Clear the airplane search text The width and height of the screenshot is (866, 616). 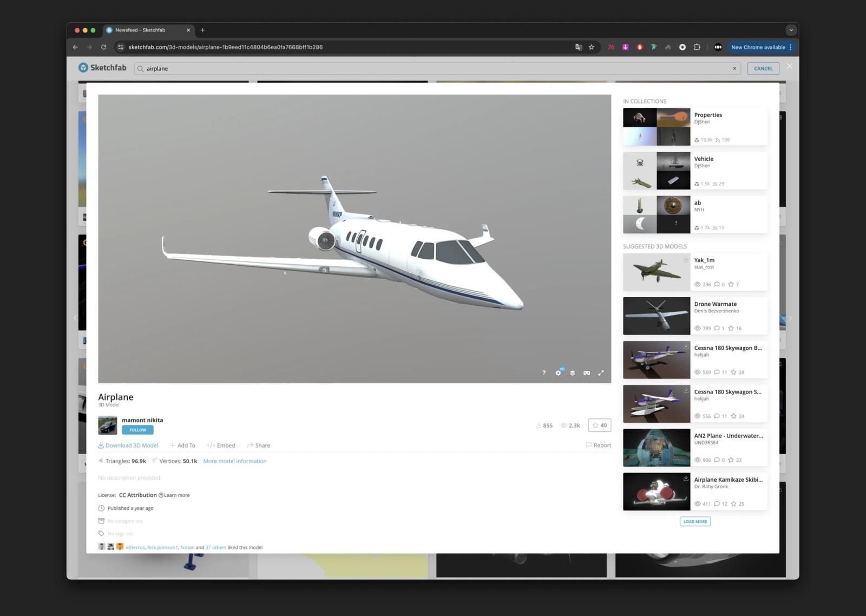point(734,69)
